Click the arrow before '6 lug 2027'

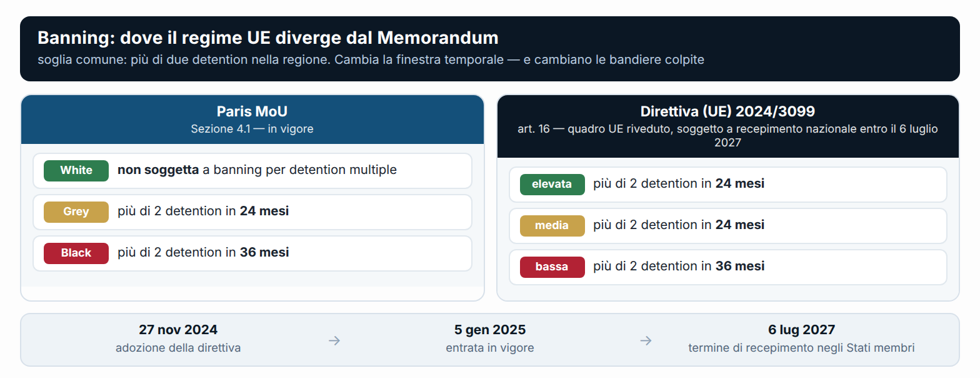[646, 340]
